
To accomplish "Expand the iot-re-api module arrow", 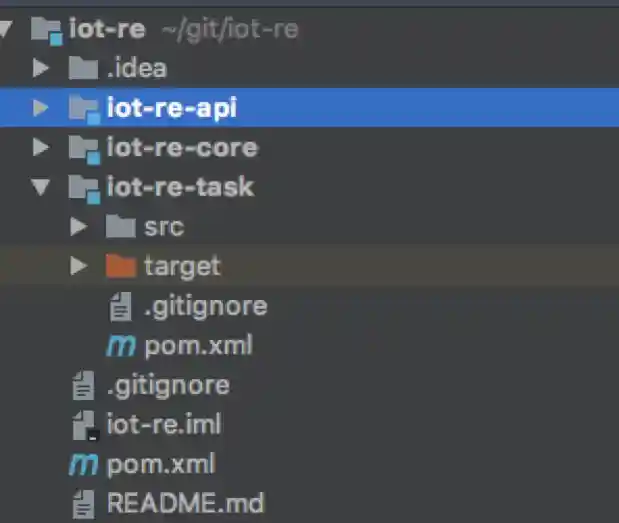I will (x=41, y=108).
